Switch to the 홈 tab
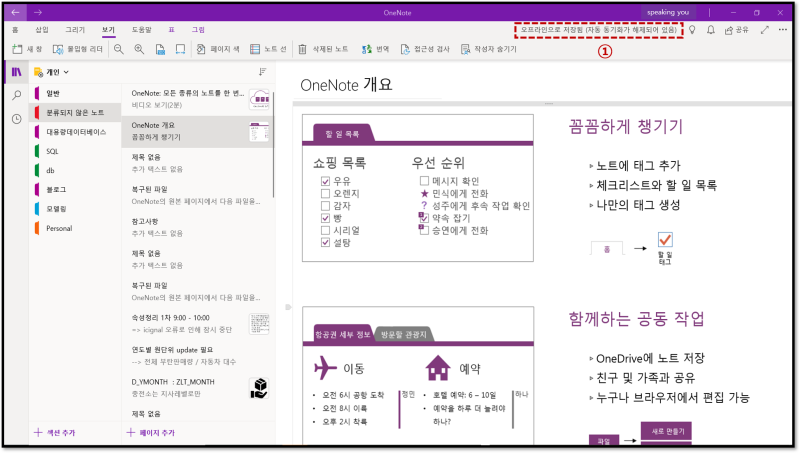This screenshot has height=453, width=800. coord(15,30)
